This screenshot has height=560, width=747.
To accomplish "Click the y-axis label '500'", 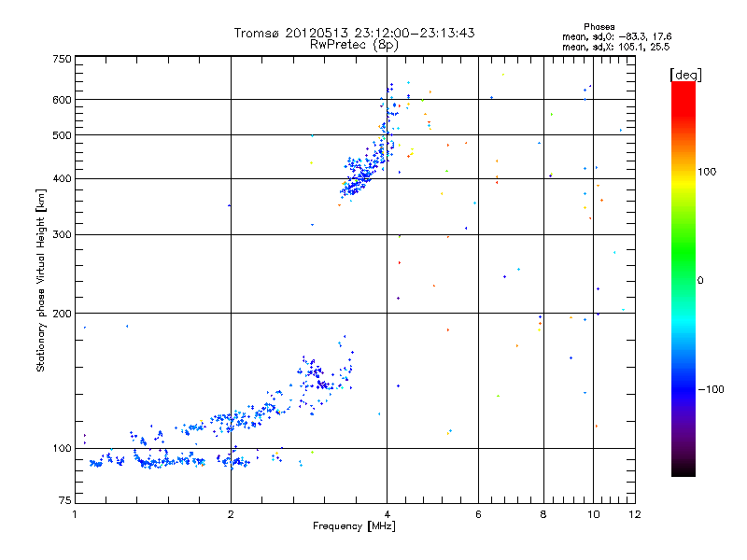I will click(62, 135).
